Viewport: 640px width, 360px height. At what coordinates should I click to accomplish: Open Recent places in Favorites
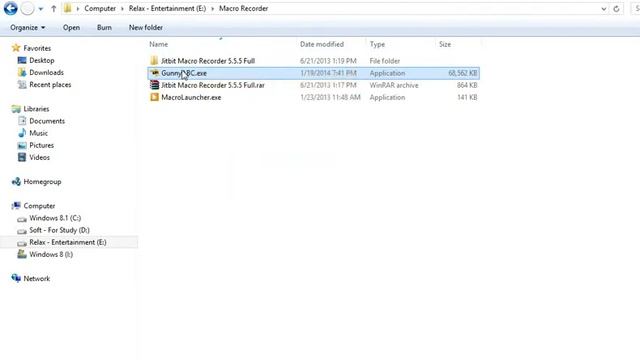click(50, 84)
